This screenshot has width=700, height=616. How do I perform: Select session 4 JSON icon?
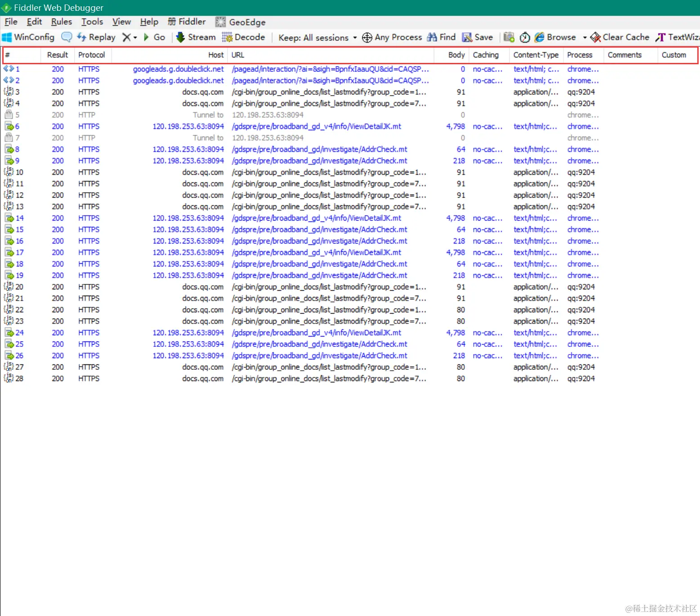tap(9, 103)
